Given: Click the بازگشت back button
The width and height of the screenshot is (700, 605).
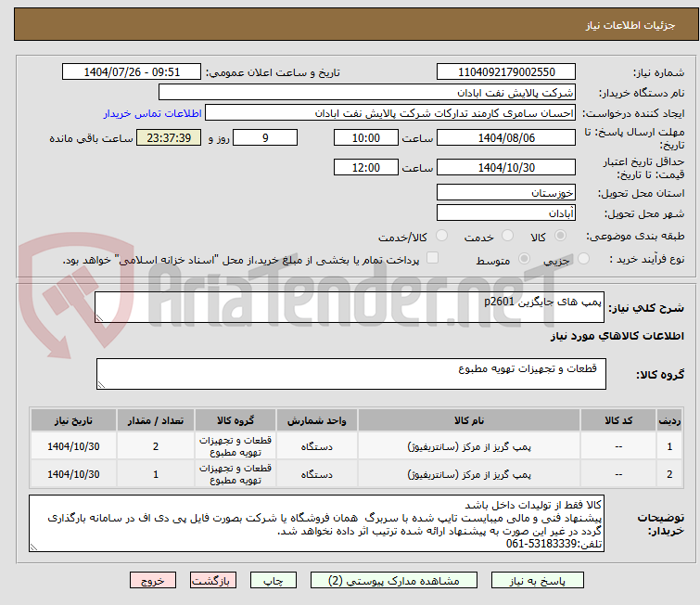Looking at the screenshot, I should tap(213, 581).
